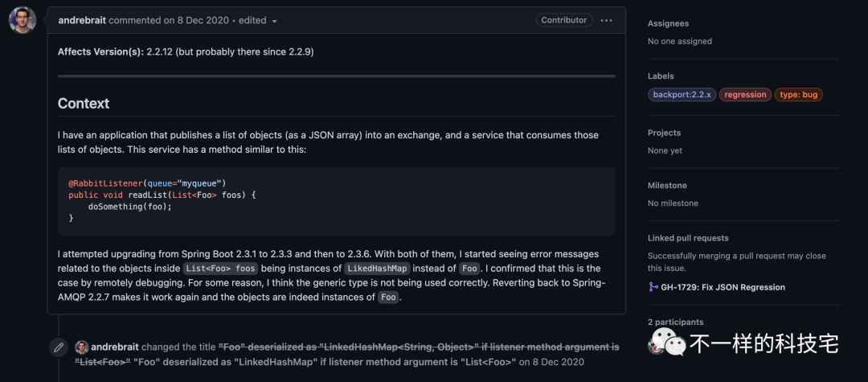Open the Milestone sidebar section

pos(667,186)
